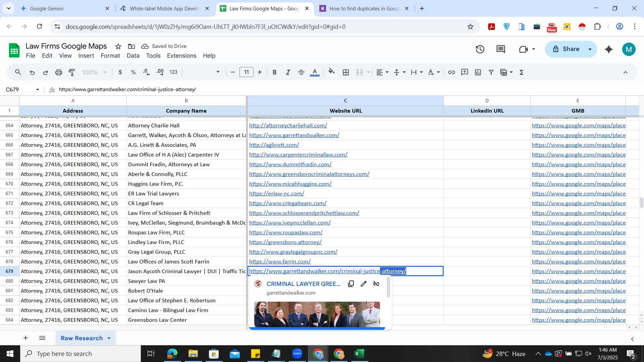Select the Paint format tool
The image size is (644, 362).
click(x=72, y=72)
